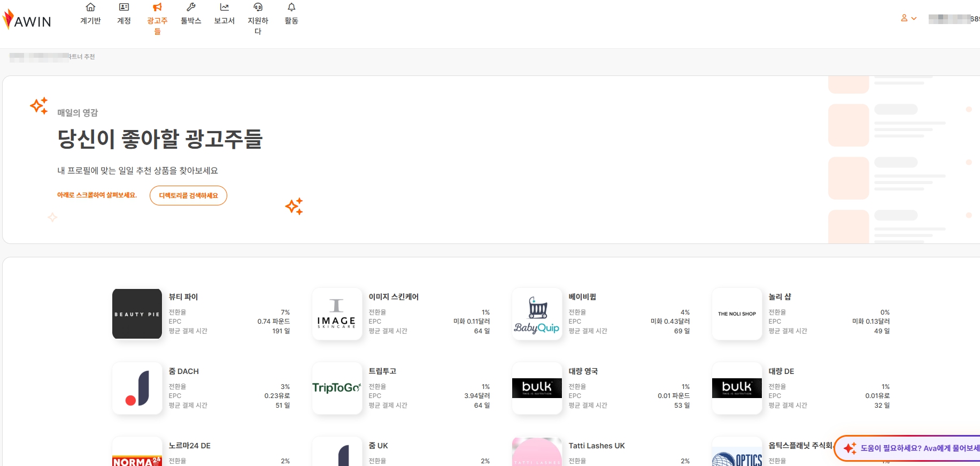Select the 활동 menu label
Screen dimensions: 980x466
pyautogui.click(x=291, y=21)
